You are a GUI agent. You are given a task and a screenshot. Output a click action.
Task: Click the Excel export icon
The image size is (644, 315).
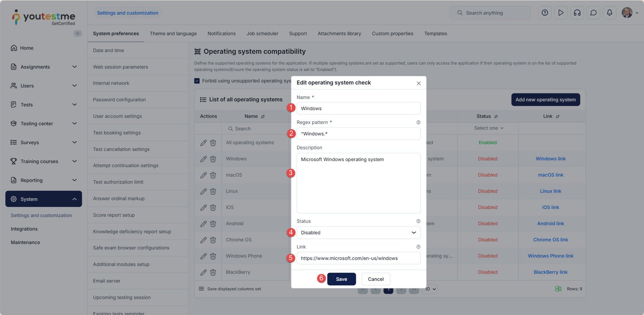point(558,289)
